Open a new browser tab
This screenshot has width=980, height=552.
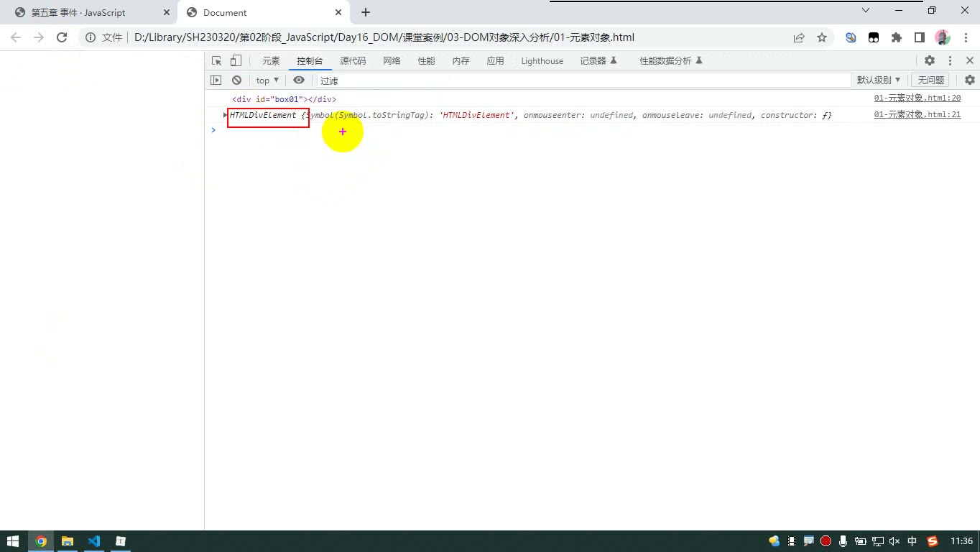tap(366, 12)
